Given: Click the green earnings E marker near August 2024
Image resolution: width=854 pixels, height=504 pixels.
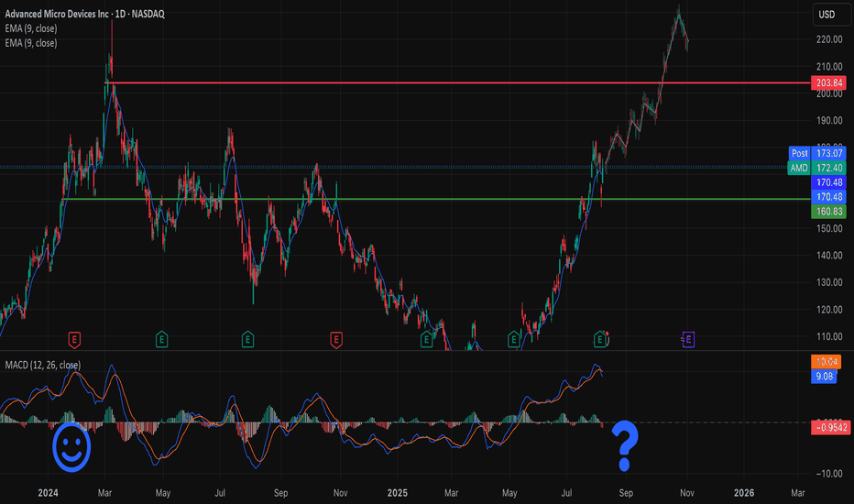Looking at the screenshot, I should (x=247, y=339).
